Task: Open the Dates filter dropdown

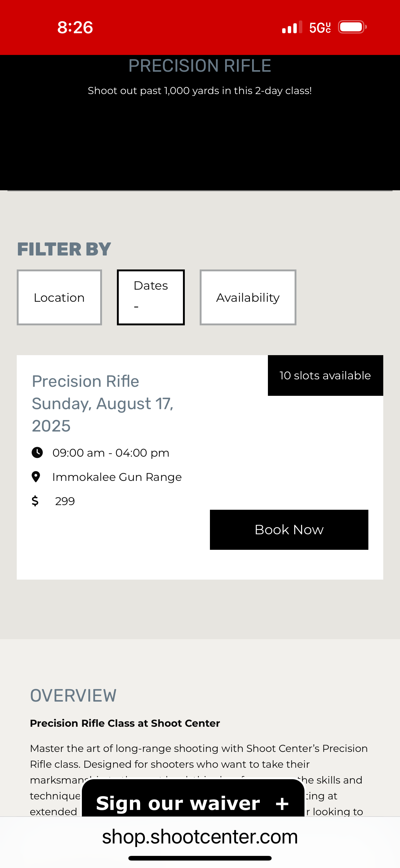Action: click(151, 297)
